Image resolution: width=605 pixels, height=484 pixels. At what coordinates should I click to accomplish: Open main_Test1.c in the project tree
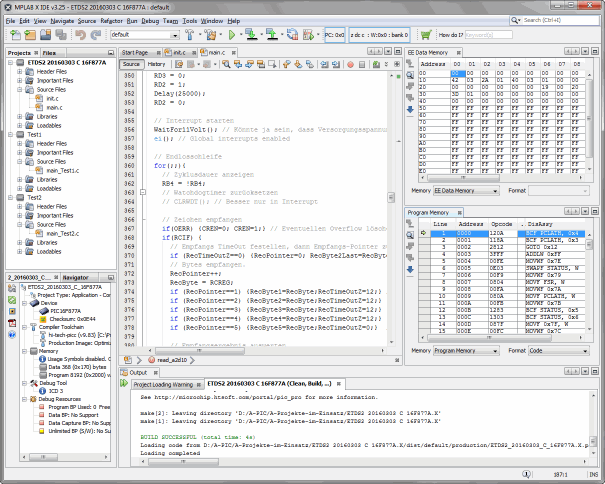click(63, 170)
